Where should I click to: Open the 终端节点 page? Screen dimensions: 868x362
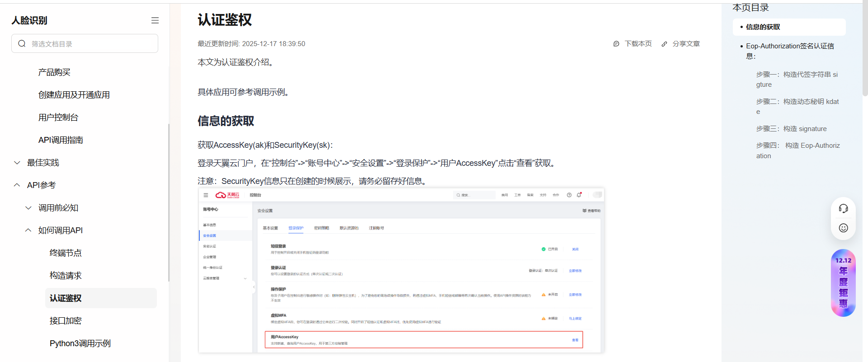(x=66, y=253)
